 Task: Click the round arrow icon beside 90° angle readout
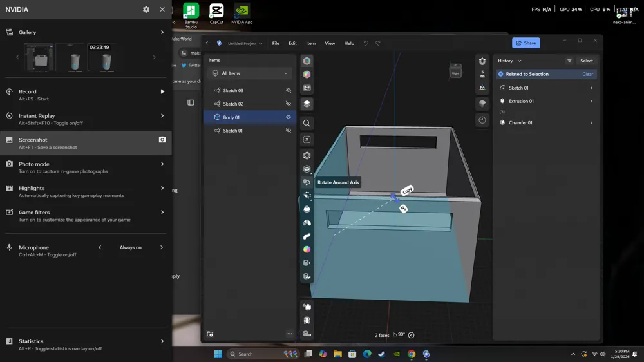tap(411, 335)
